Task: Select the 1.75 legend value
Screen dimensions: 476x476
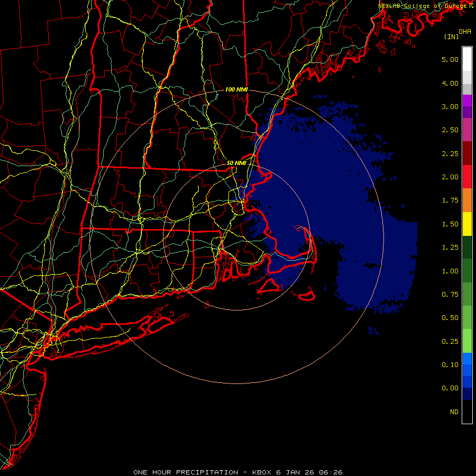Action: point(450,200)
